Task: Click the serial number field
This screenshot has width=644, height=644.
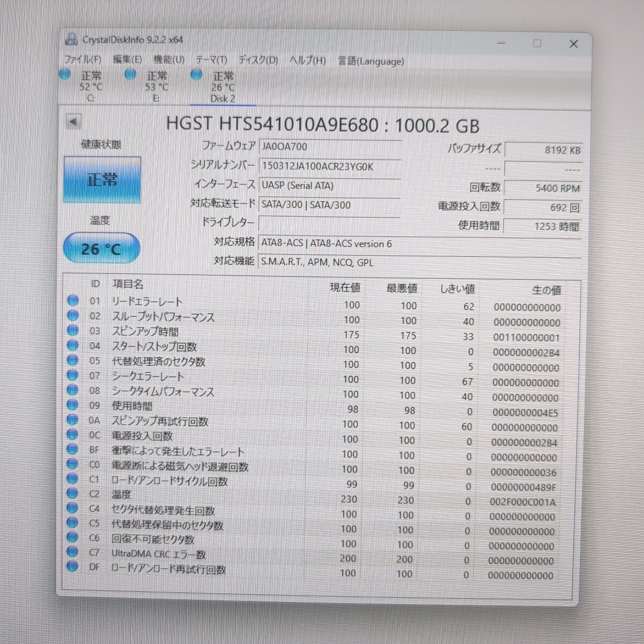Action: point(330,166)
